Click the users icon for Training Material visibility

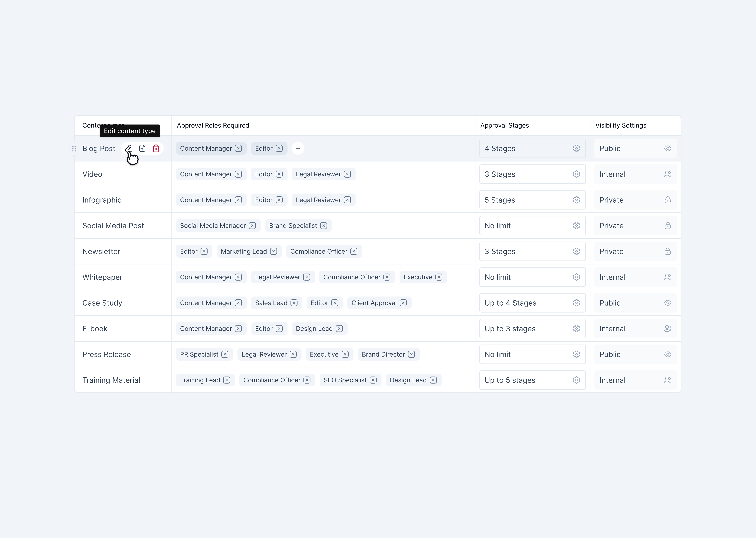pyautogui.click(x=668, y=380)
